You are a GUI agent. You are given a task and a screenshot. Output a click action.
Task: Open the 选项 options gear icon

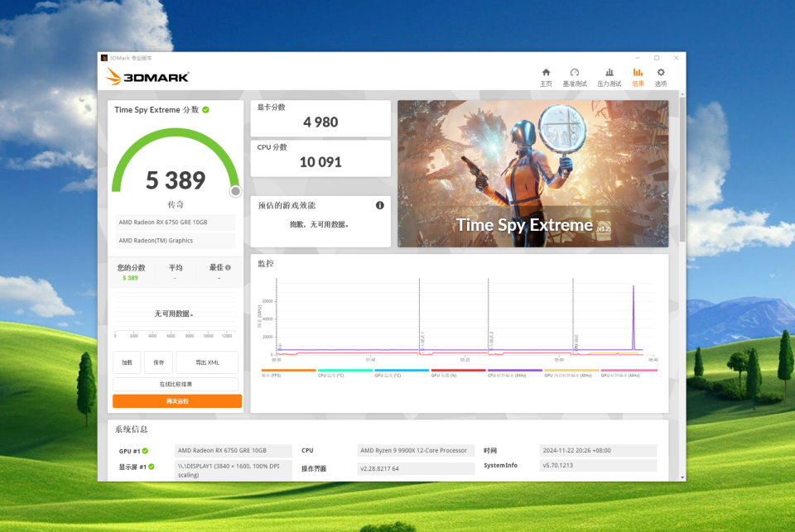click(661, 73)
